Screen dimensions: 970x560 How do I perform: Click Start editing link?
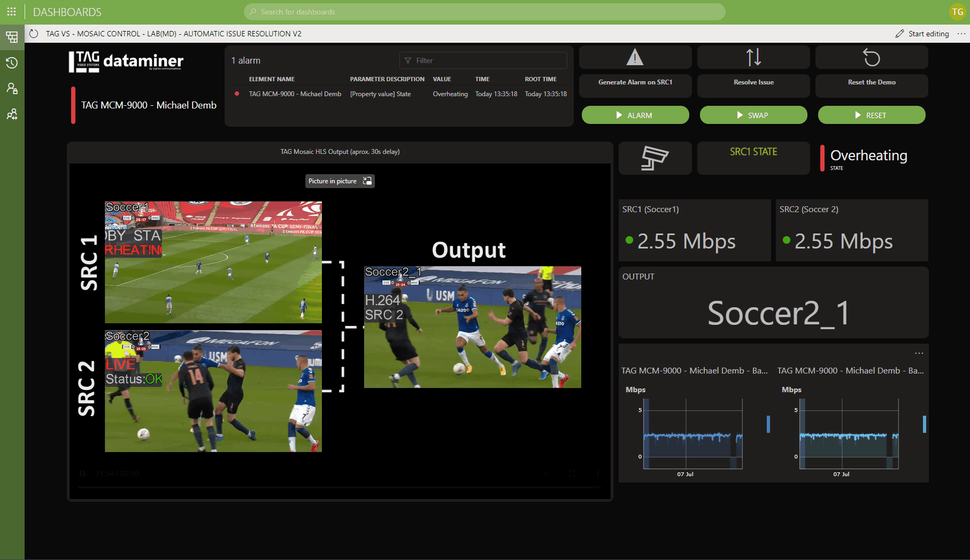929,34
